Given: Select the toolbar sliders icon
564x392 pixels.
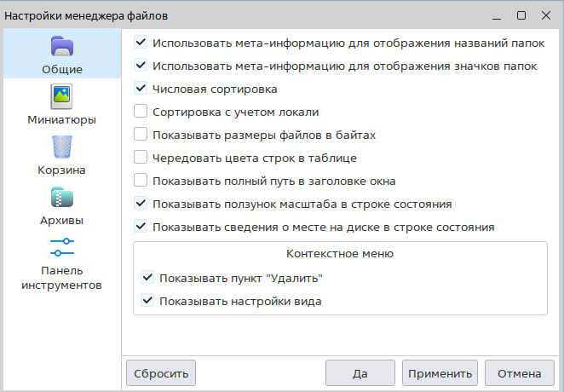Looking at the screenshot, I should (62, 247).
